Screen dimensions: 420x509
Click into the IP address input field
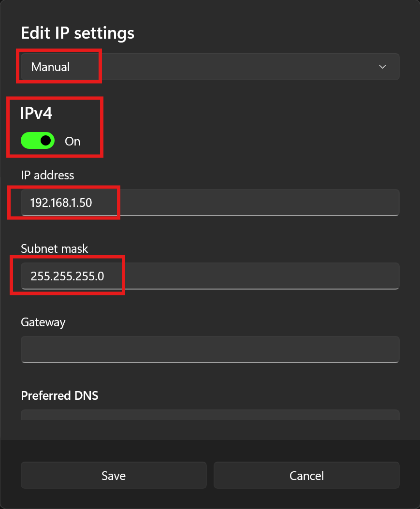210,203
